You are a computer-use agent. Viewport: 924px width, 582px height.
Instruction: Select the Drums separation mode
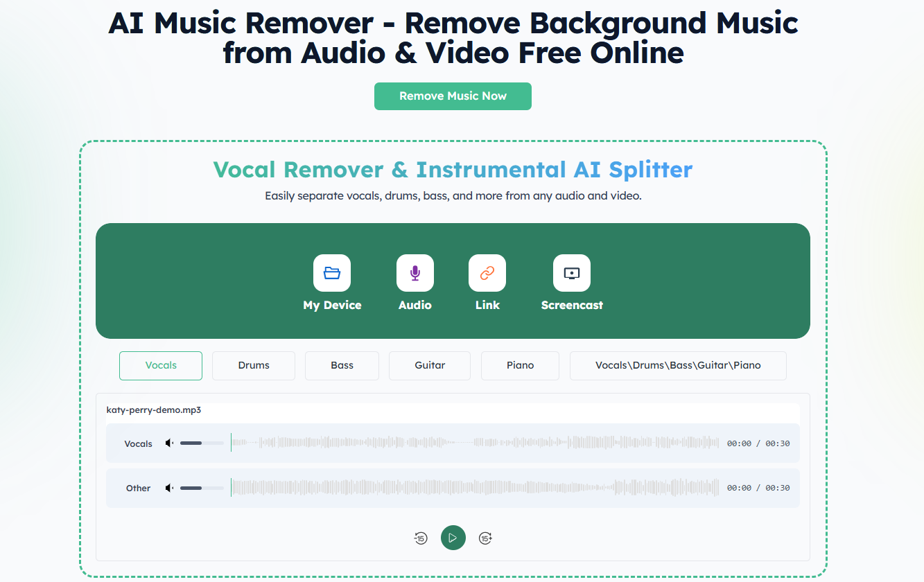pos(253,365)
